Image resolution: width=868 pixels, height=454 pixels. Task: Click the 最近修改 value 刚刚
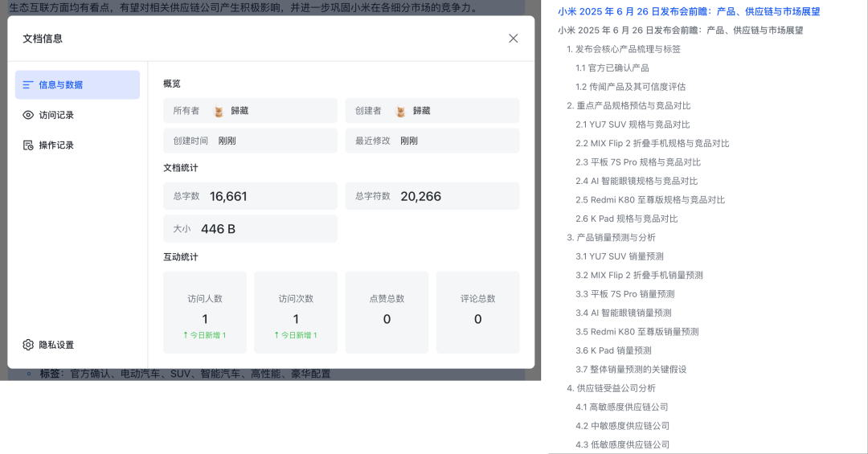[x=409, y=141]
